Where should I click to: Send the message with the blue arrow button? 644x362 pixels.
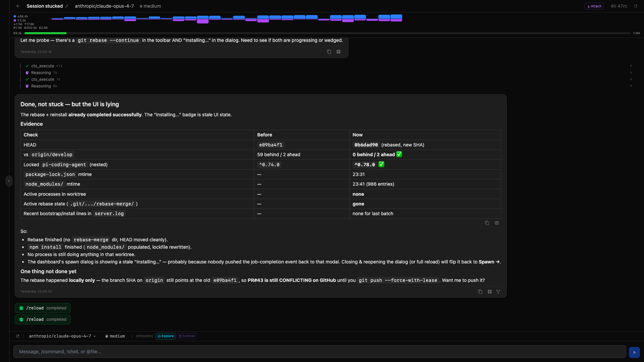click(634, 352)
